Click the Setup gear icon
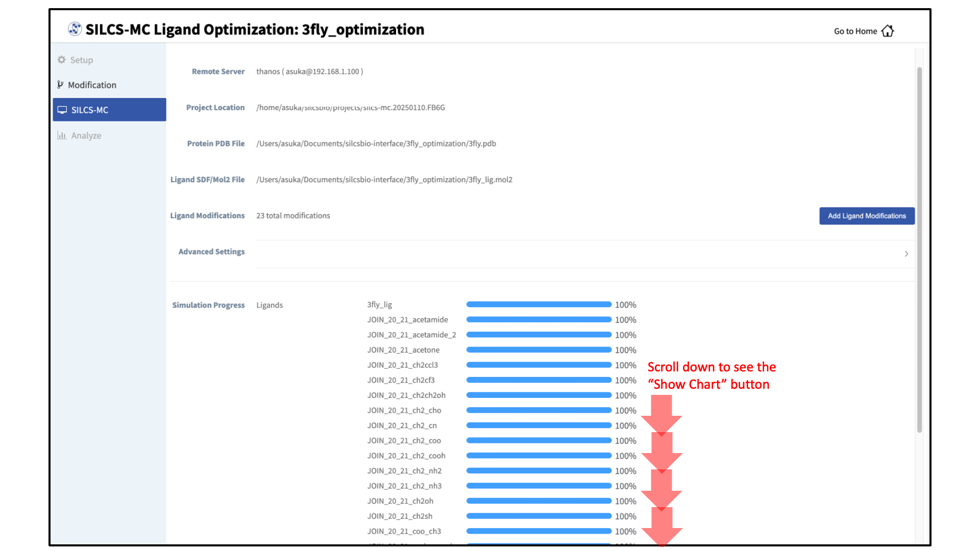Image resolution: width=980 pixels, height=551 pixels. click(x=62, y=60)
